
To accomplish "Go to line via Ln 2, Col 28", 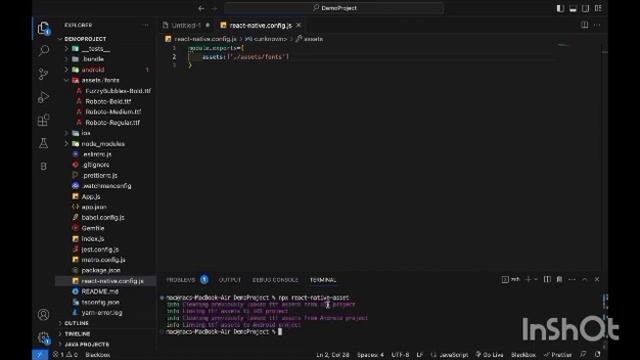I will pos(333,355).
